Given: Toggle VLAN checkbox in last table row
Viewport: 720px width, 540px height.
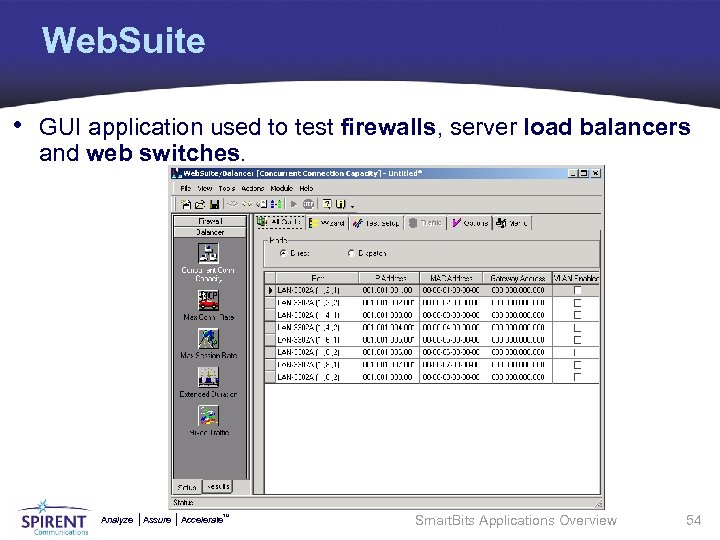Looking at the screenshot, I should 577,377.
